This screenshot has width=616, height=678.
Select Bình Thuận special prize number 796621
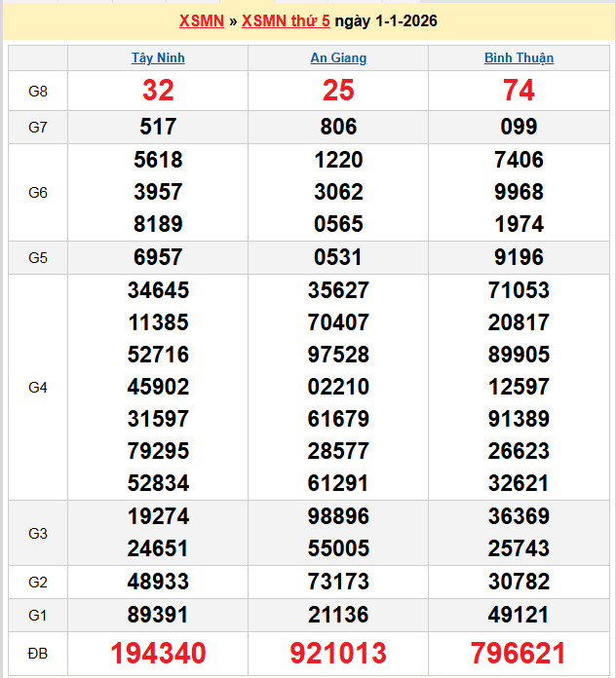(x=519, y=653)
